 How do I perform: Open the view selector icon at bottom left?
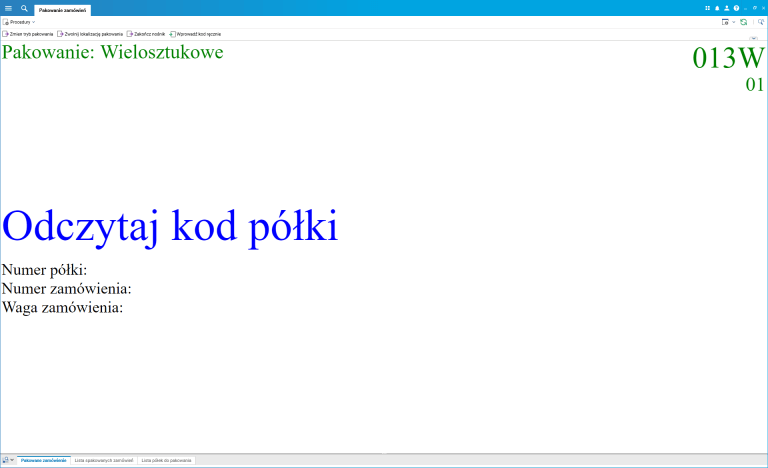click(x=5, y=460)
